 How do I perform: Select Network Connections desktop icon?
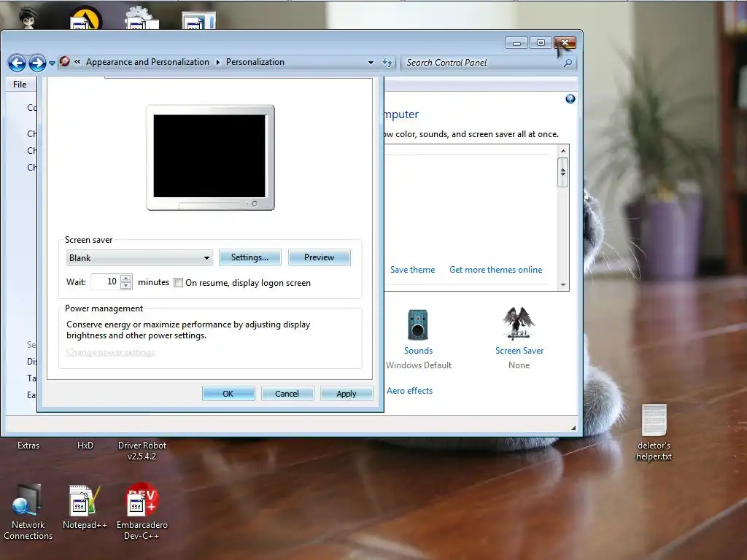(28, 512)
